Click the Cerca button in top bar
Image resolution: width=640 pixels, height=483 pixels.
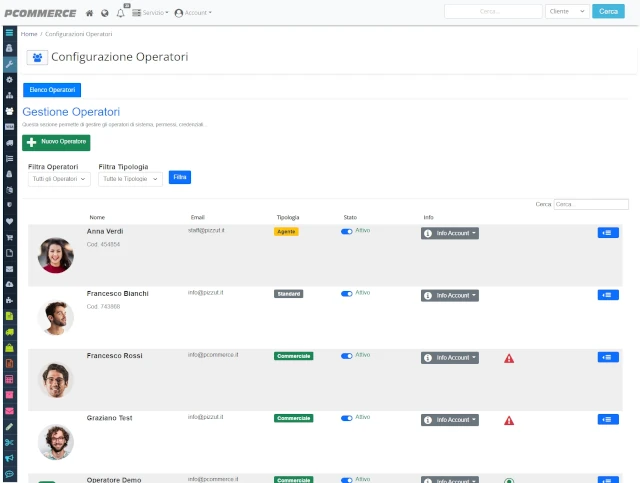pyautogui.click(x=608, y=11)
